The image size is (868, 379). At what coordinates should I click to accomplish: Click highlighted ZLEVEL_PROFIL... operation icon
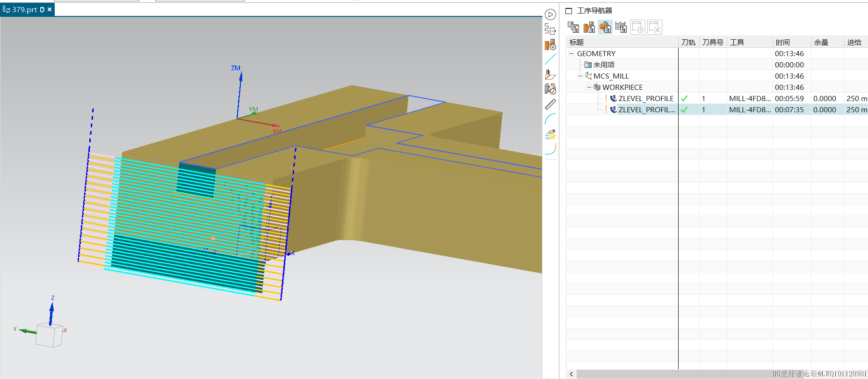pos(613,109)
